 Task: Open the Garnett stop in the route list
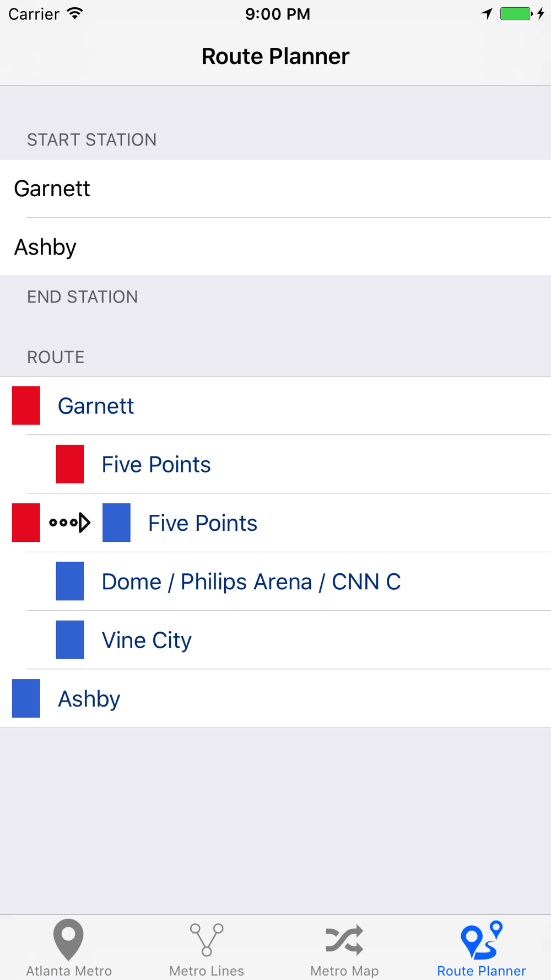pyautogui.click(x=96, y=406)
